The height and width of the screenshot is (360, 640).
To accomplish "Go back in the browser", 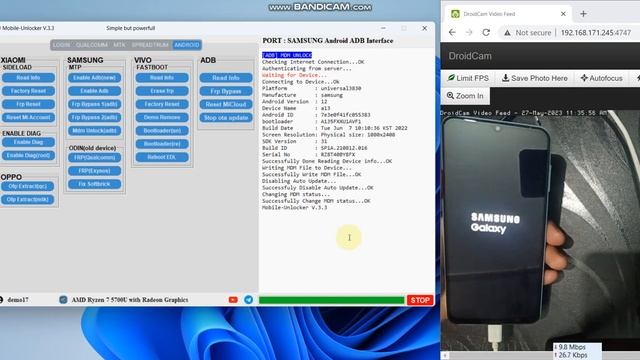I will coord(452,32).
